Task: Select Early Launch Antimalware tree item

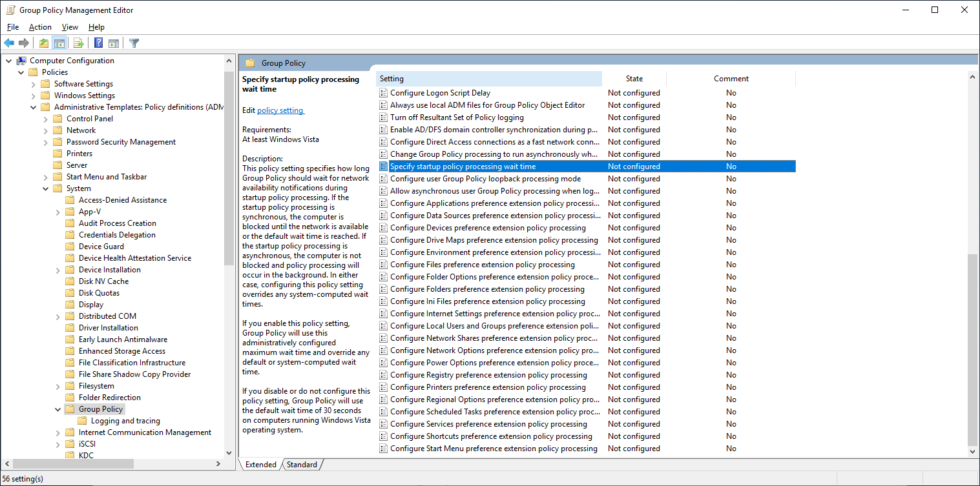Action: [123, 339]
